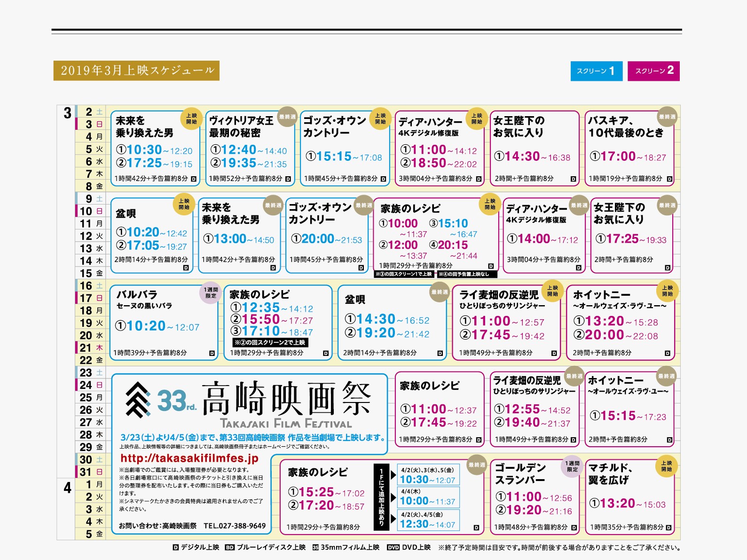Viewport: 747px width, 560px height.
Task: Select extra showing 10:30~12:07 on 4/2,3,5
Action: pyautogui.click(x=428, y=475)
